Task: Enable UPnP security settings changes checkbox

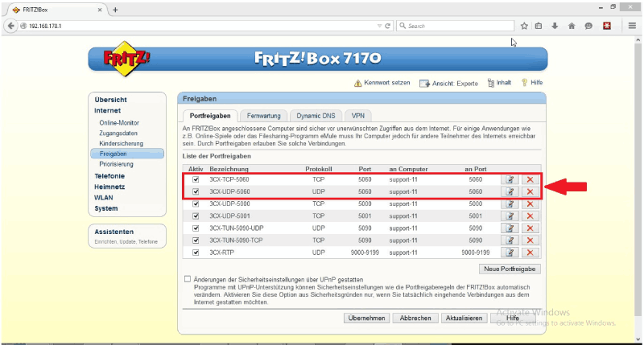Action: [x=188, y=279]
